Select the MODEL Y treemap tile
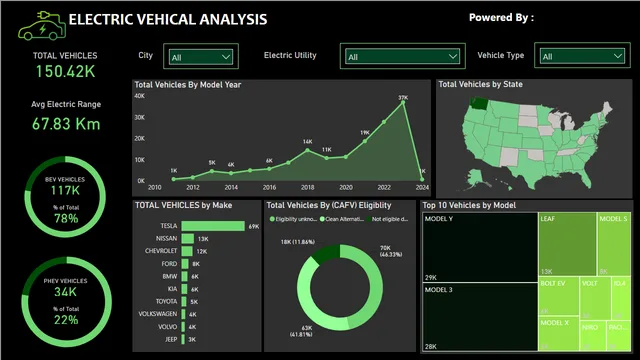640x360 pixels. (x=480, y=247)
